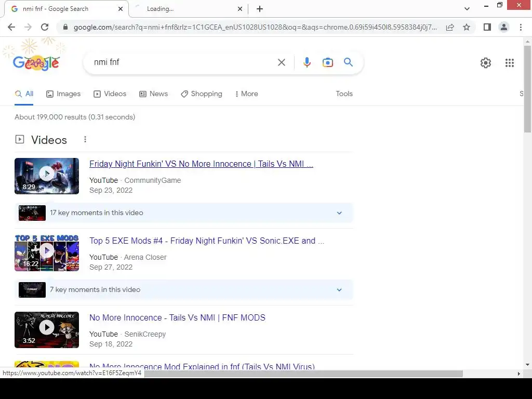The width and height of the screenshot is (532, 399).
Task: Open Google quick settings gear
Action: (x=486, y=63)
